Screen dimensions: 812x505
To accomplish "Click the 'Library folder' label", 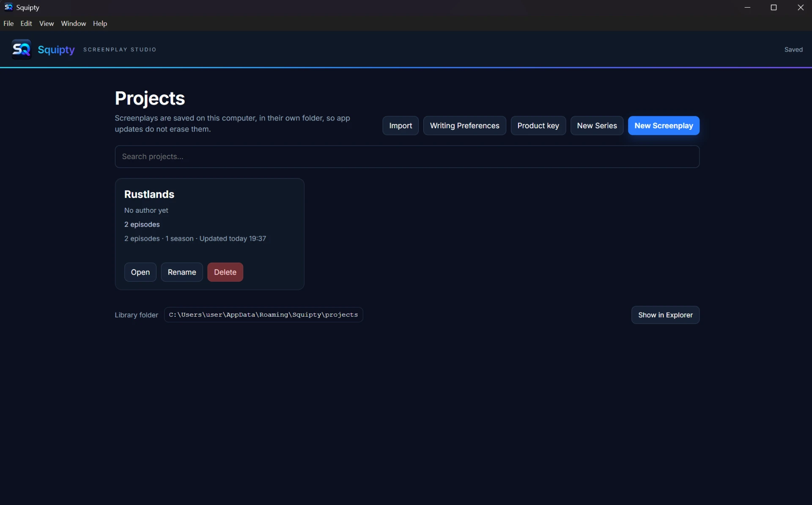I will 136,315.
